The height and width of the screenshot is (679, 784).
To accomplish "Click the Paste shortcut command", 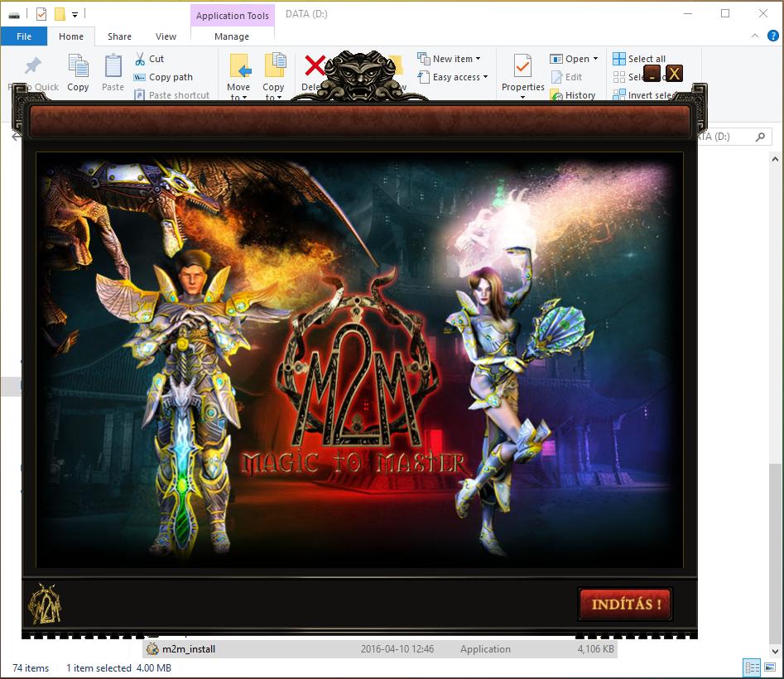I will click(172, 95).
